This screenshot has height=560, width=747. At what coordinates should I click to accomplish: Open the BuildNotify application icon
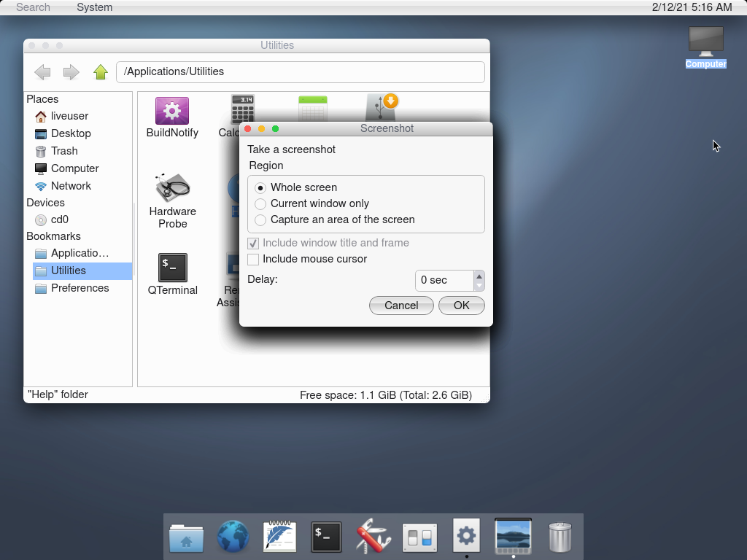[x=172, y=112]
